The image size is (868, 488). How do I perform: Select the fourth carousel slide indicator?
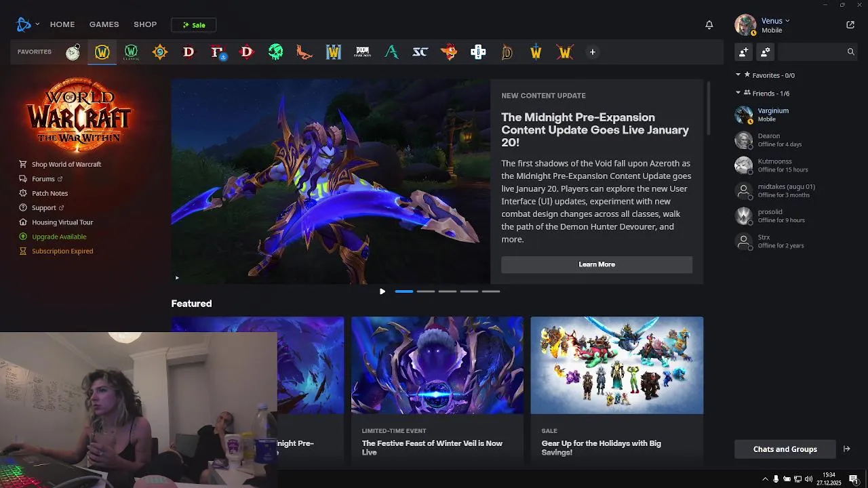pos(469,291)
